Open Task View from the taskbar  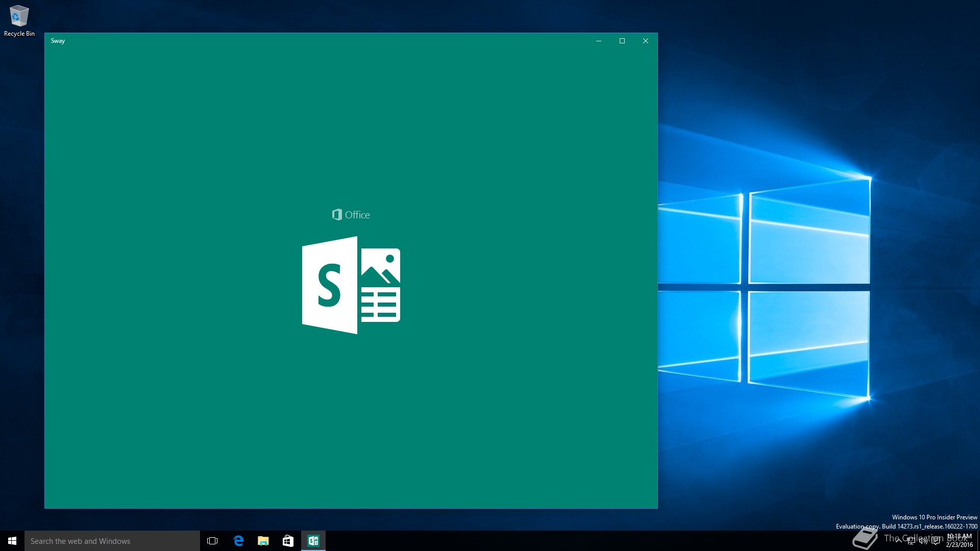click(212, 541)
